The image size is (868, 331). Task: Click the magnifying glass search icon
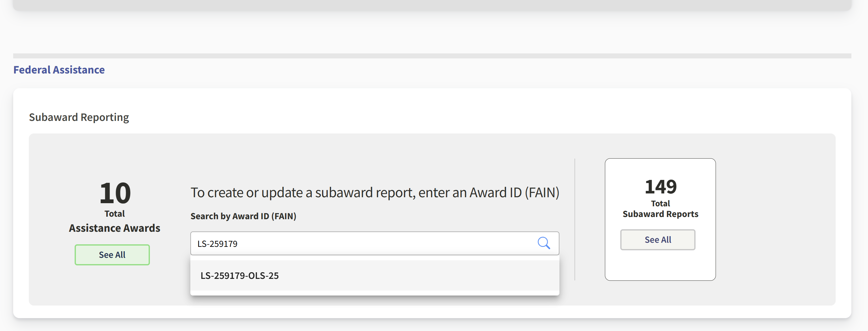[543, 243]
